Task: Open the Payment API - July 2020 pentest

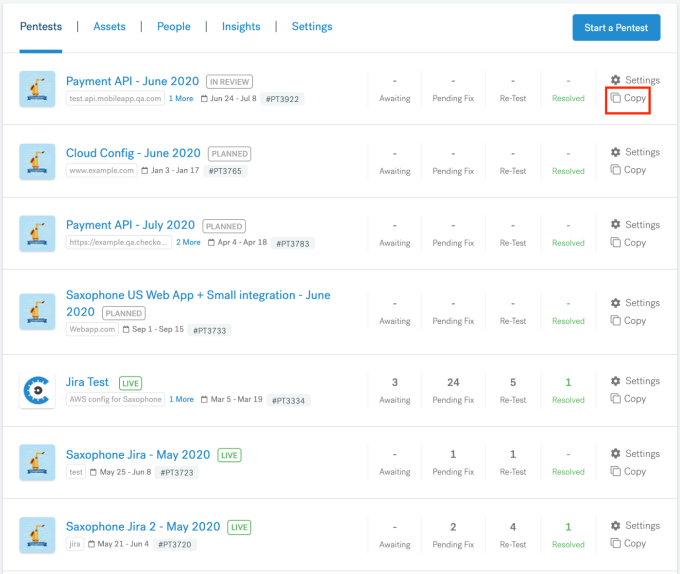Action: [x=131, y=225]
